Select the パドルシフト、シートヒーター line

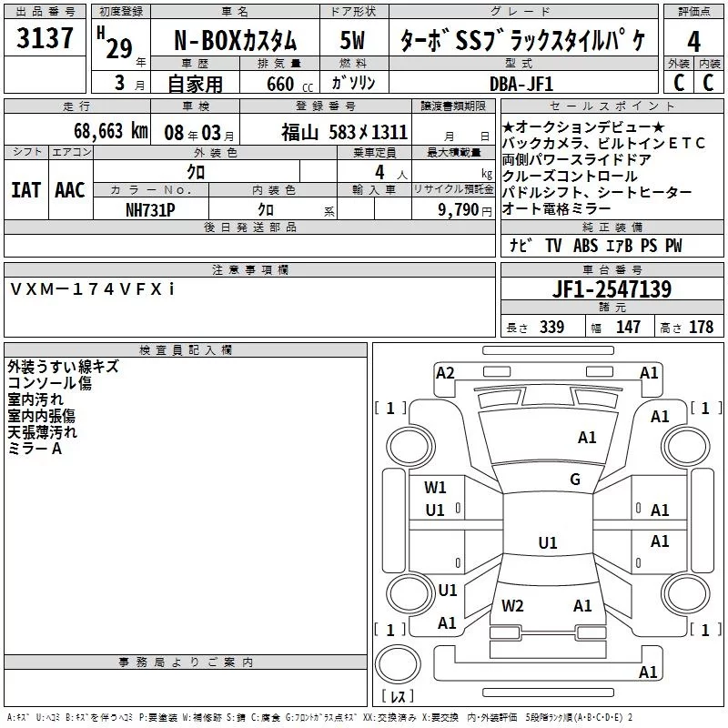coord(597,192)
